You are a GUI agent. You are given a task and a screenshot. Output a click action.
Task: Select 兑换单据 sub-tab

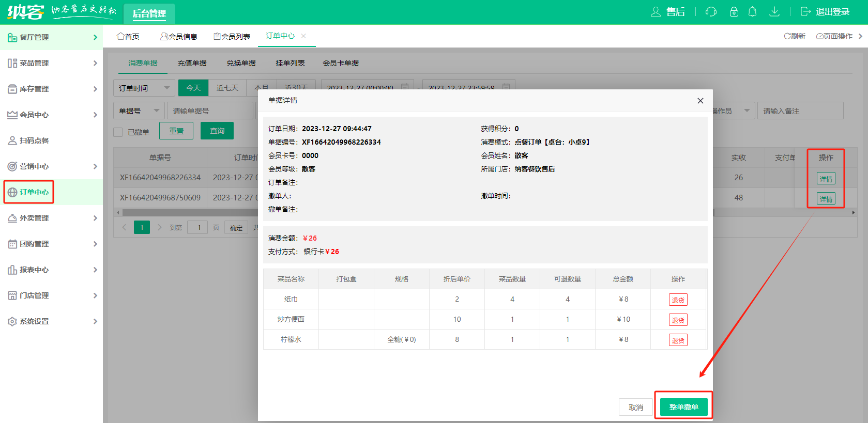pyautogui.click(x=241, y=63)
